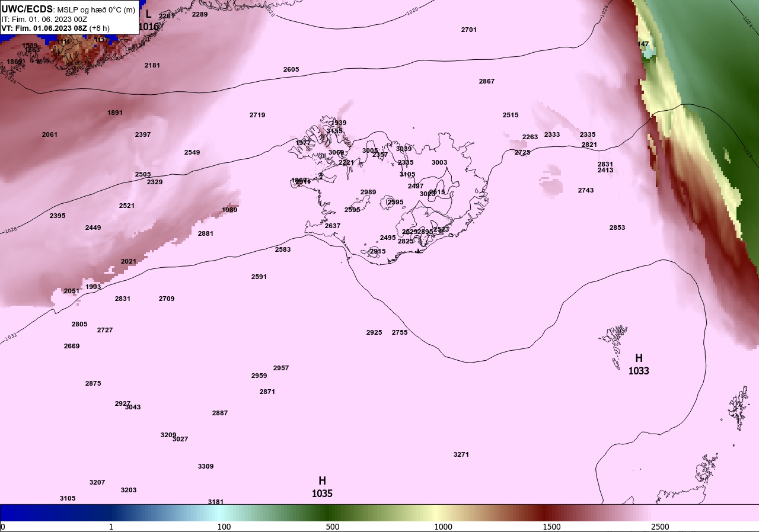This screenshot has height=532, width=759.
Task: Click the 2549 height value
Action: [x=192, y=152]
